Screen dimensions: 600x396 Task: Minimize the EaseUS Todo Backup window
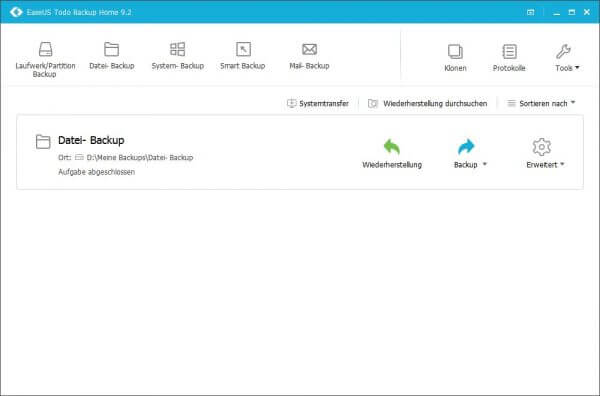[x=557, y=12]
